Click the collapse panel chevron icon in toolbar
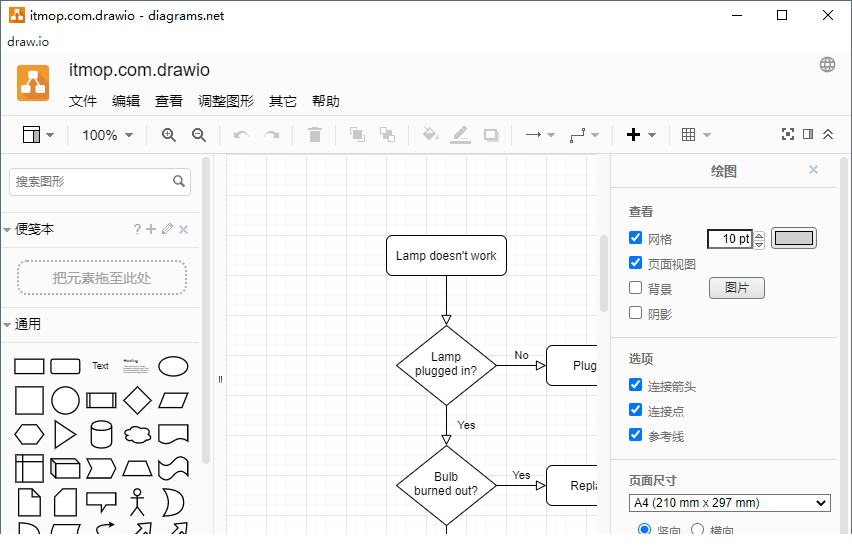The image size is (852, 555). click(x=828, y=135)
